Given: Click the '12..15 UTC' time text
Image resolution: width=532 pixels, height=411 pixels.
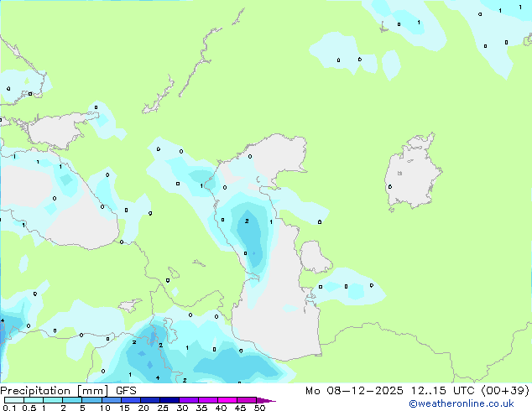Looking at the screenshot, I should (x=442, y=391).
